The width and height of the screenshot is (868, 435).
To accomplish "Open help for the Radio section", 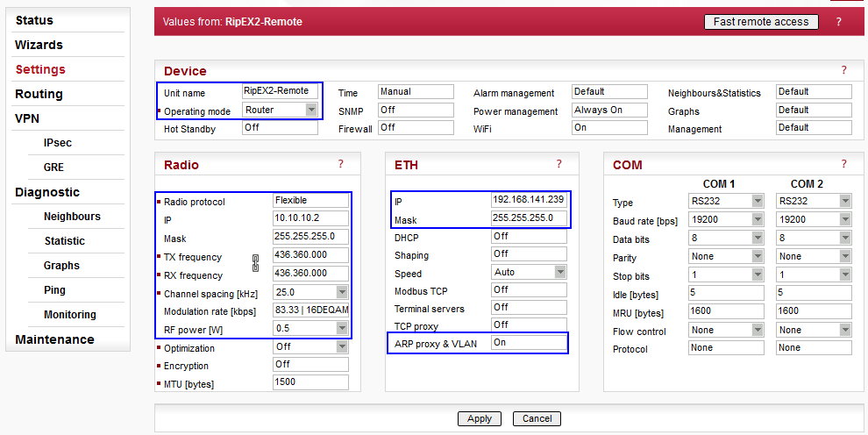I will click(340, 164).
